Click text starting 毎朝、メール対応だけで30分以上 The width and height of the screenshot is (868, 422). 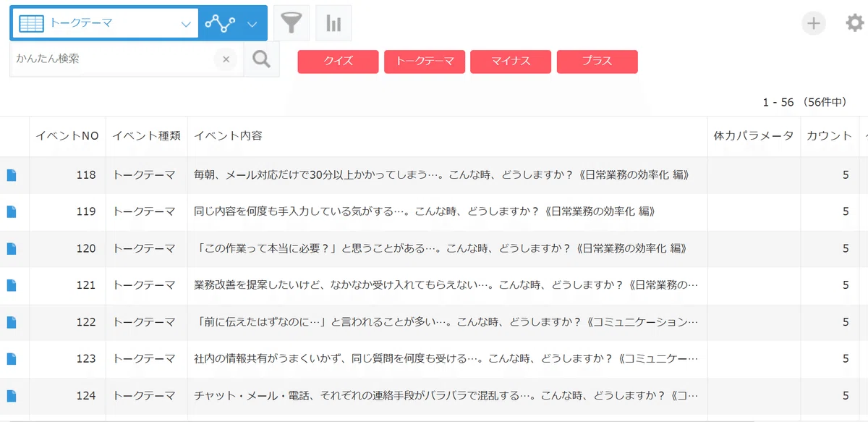click(x=441, y=174)
